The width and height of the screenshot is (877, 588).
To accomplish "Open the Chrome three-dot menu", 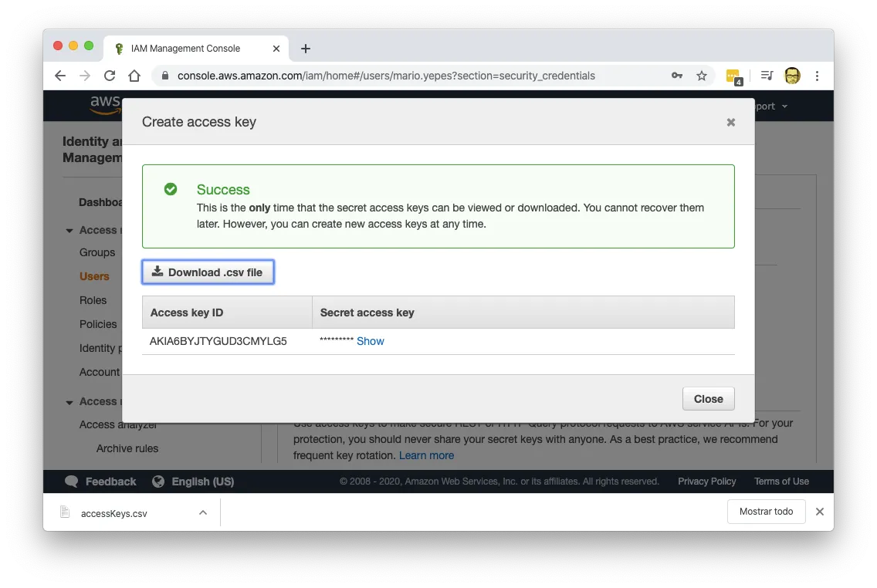I will click(x=817, y=76).
